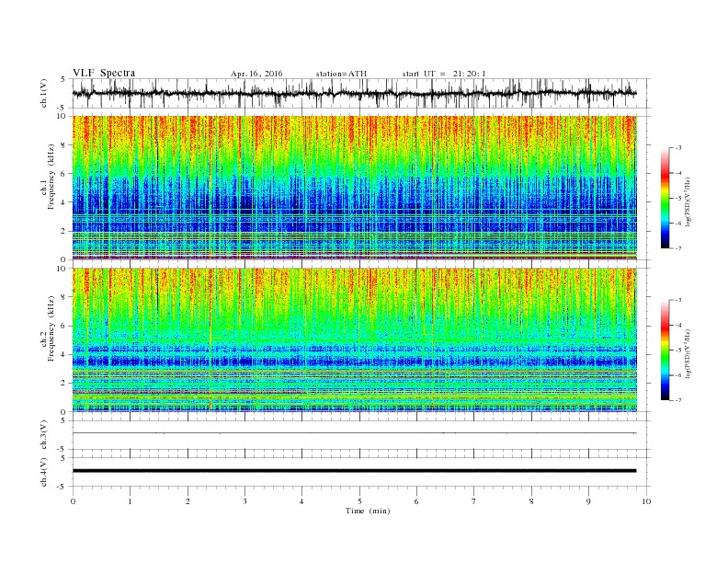Click time-axis tick label "5" at bottom

point(359,501)
